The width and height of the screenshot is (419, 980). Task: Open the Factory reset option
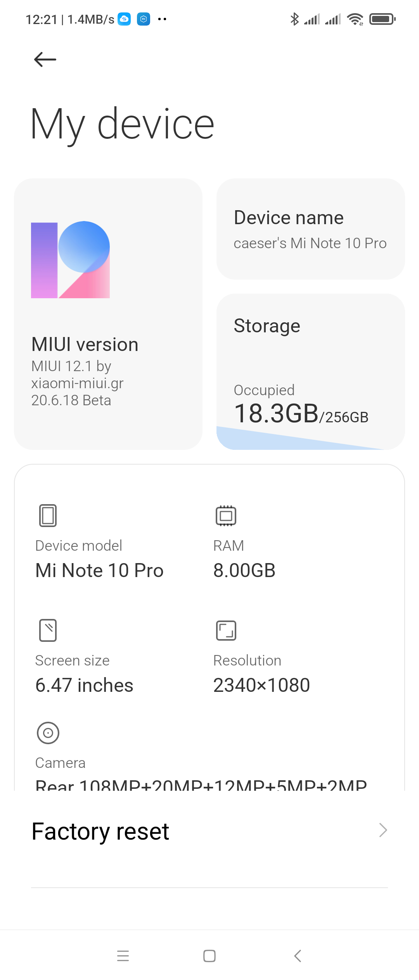[x=101, y=831]
